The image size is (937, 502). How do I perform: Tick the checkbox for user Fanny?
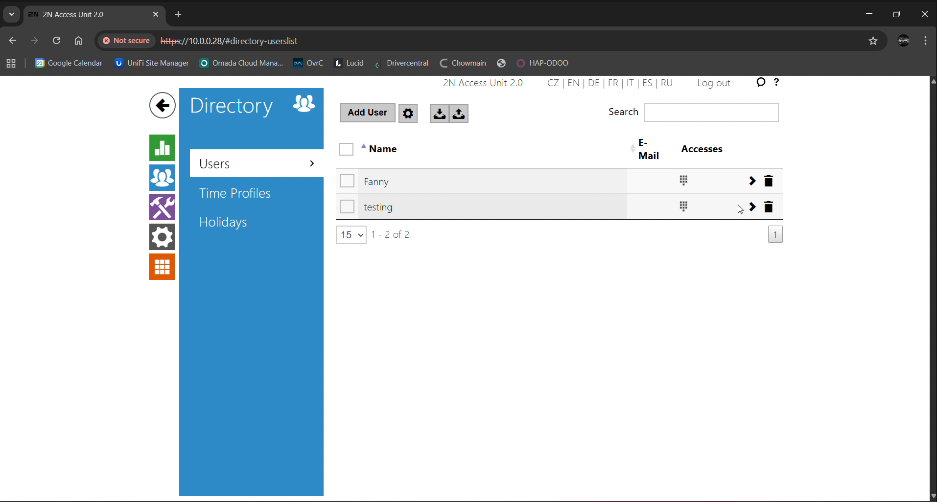(x=347, y=181)
